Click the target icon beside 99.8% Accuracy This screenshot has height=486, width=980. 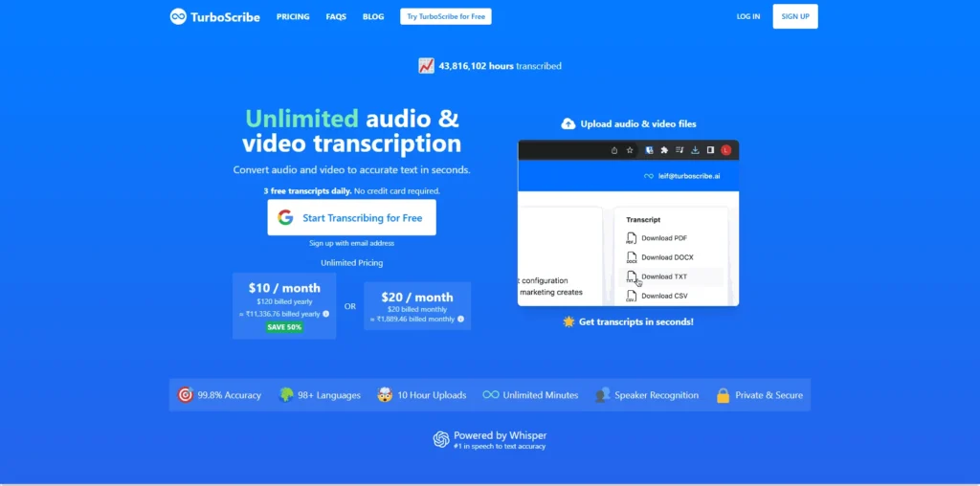tap(185, 395)
